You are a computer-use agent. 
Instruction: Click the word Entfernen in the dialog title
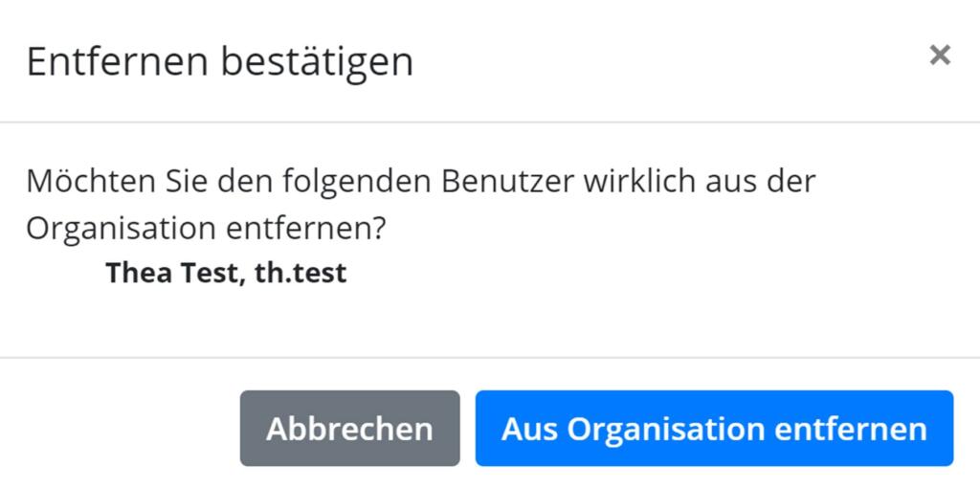[x=118, y=61]
